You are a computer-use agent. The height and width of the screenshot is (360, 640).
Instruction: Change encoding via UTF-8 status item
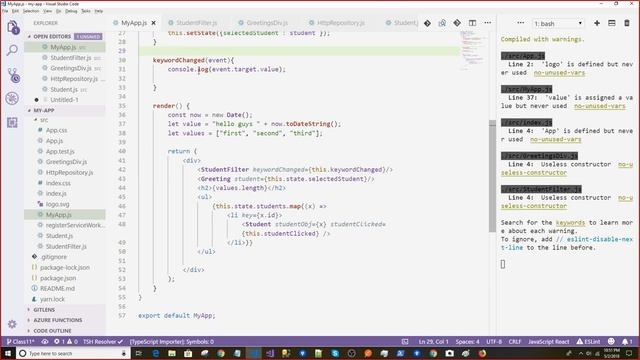pyautogui.click(x=494, y=342)
